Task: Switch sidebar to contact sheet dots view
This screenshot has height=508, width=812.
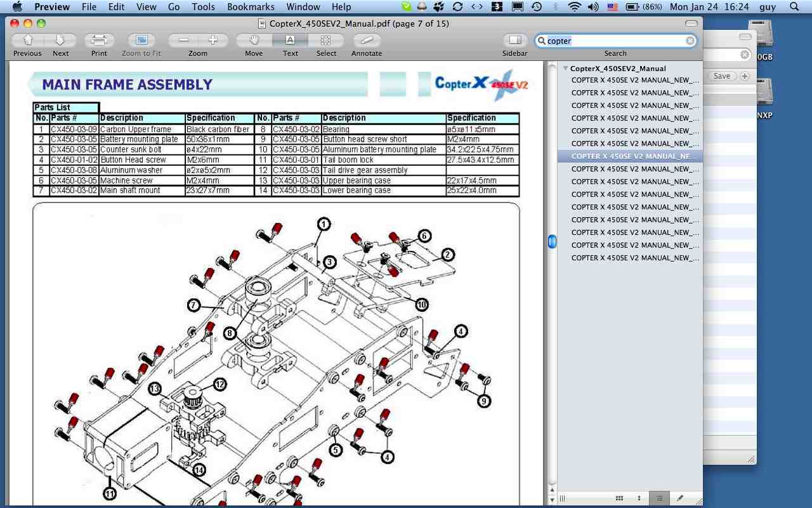Action: [x=639, y=498]
